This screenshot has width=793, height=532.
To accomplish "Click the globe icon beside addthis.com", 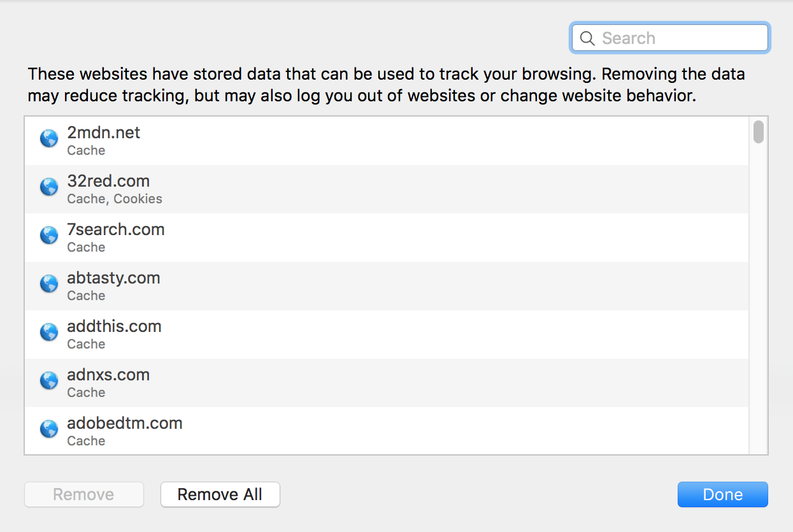I will (x=49, y=332).
